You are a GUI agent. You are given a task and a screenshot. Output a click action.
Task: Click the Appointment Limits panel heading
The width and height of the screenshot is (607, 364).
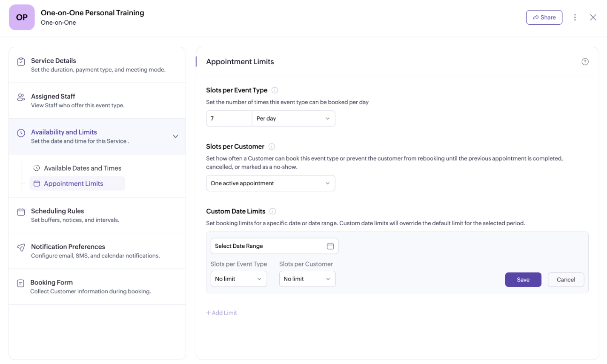[x=240, y=62]
